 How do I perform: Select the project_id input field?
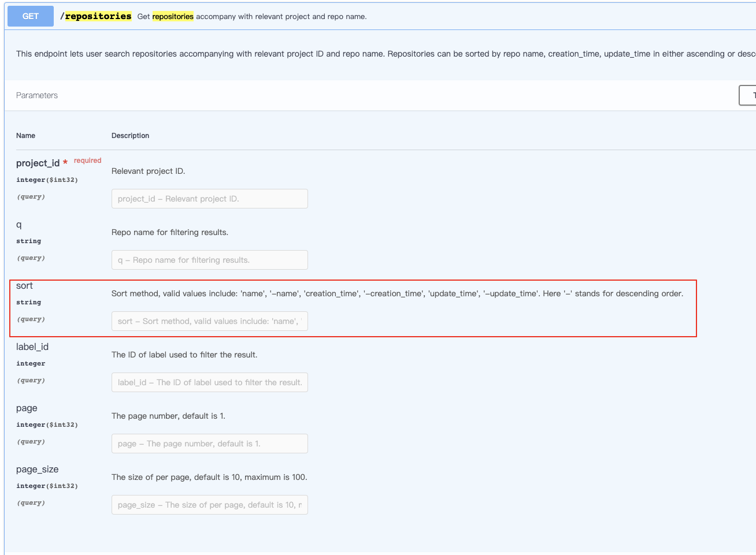[209, 198]
